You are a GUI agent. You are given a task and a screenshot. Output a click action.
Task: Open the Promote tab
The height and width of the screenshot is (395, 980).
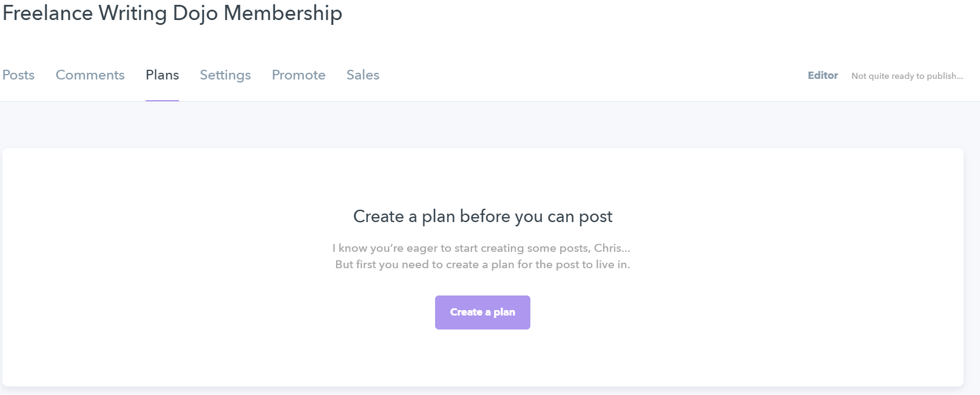299,75
